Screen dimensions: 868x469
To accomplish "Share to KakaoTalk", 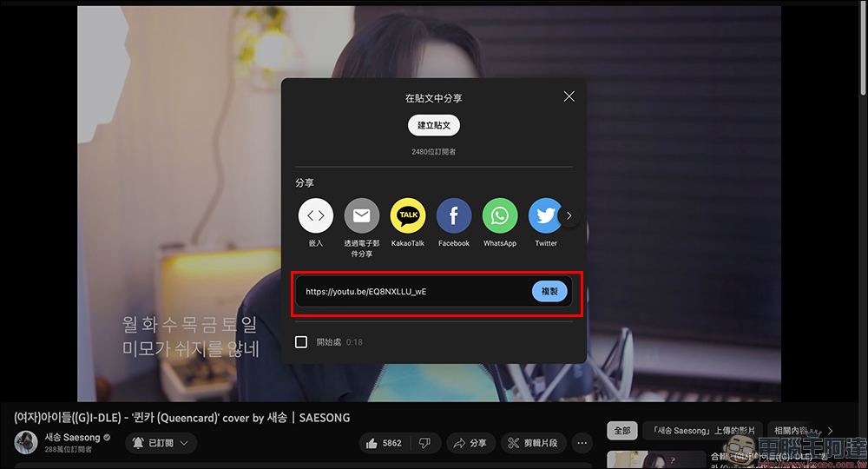I will 408,215.
